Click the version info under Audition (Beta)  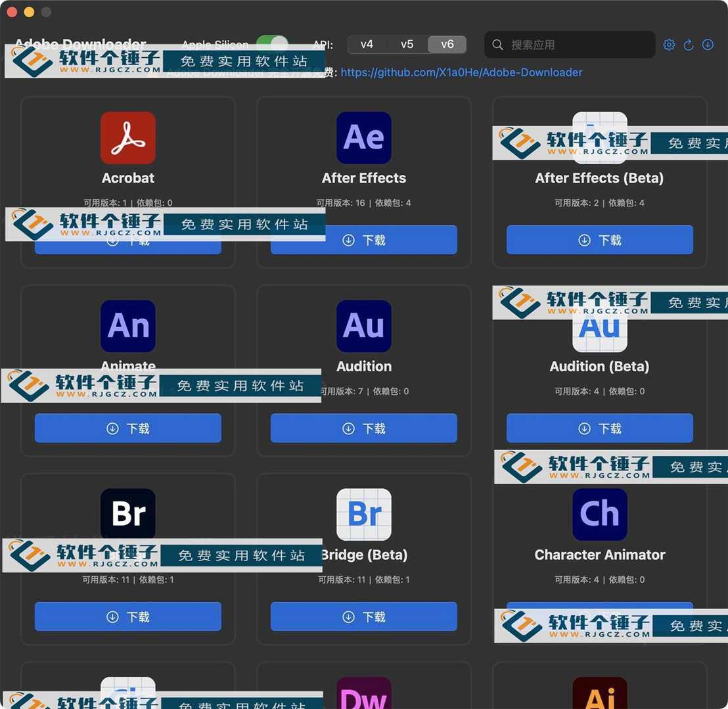pyautogui.click(x=599, y=392)
